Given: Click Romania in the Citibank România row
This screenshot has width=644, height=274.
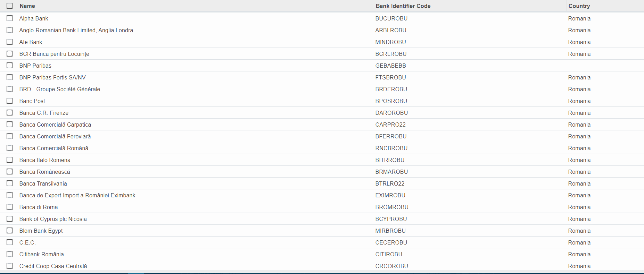Looking at the screenshot, I should (x=579, y=254).
